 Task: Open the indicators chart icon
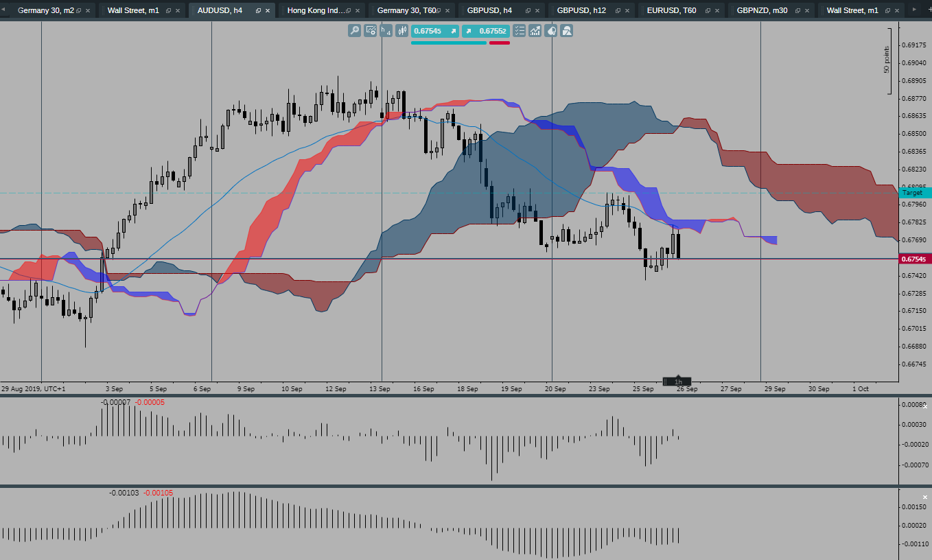pyautogui.click(x=535, y=31)
